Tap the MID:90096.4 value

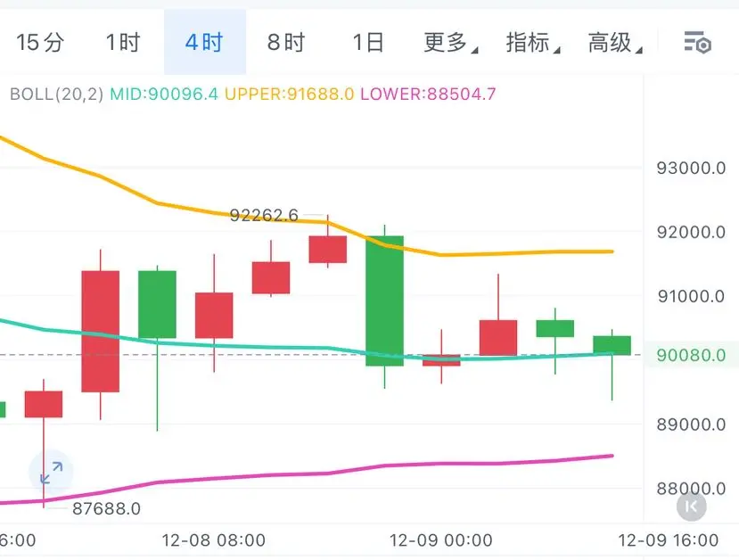164,94
